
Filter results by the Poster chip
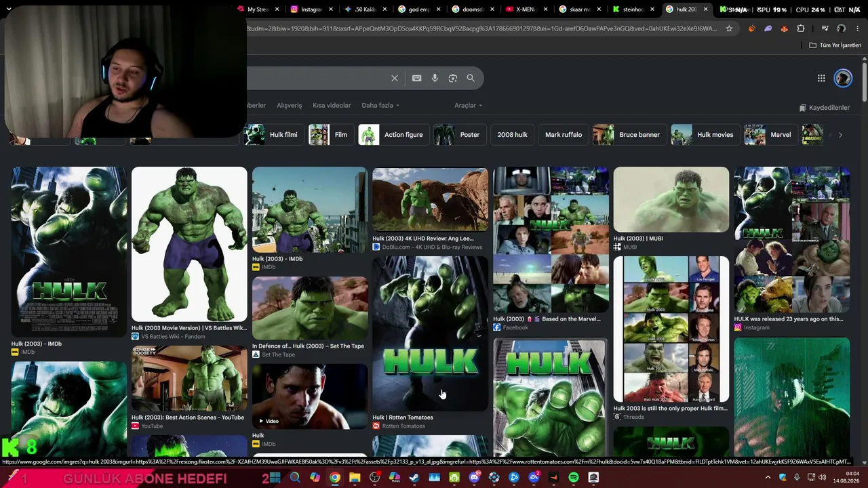click(460, 135)
